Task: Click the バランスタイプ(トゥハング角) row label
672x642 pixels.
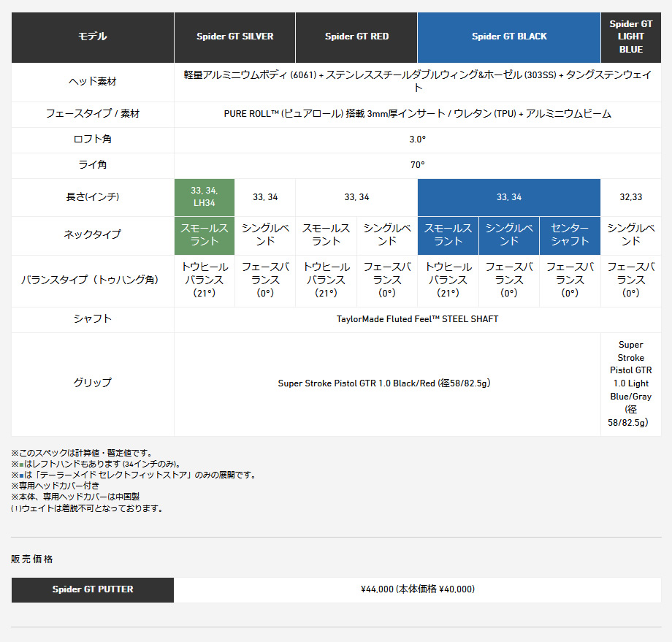Action: pos(93,280)
